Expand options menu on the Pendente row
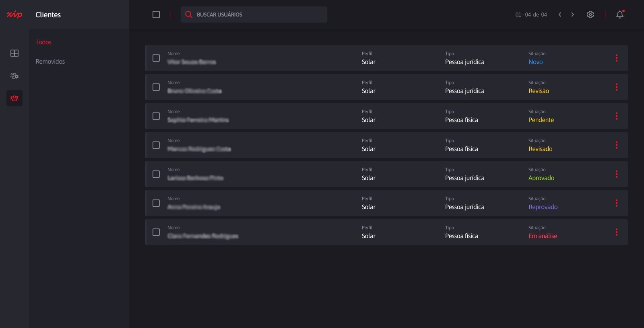This screenshot has width=644, height=328. [616, 116]
